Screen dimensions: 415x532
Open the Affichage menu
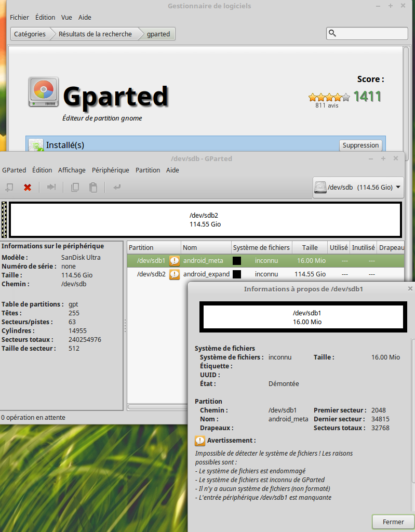[72, 170]
